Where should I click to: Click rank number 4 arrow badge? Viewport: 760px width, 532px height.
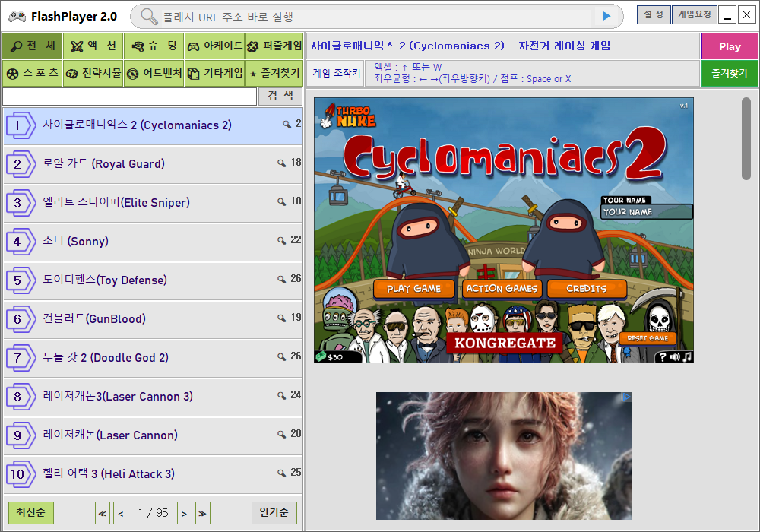pos(21,242)
